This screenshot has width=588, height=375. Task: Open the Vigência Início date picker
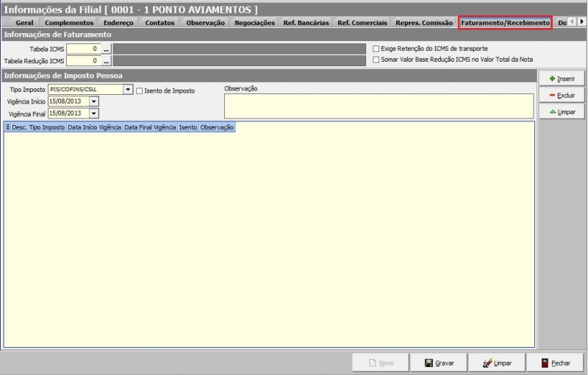(94, 101)
